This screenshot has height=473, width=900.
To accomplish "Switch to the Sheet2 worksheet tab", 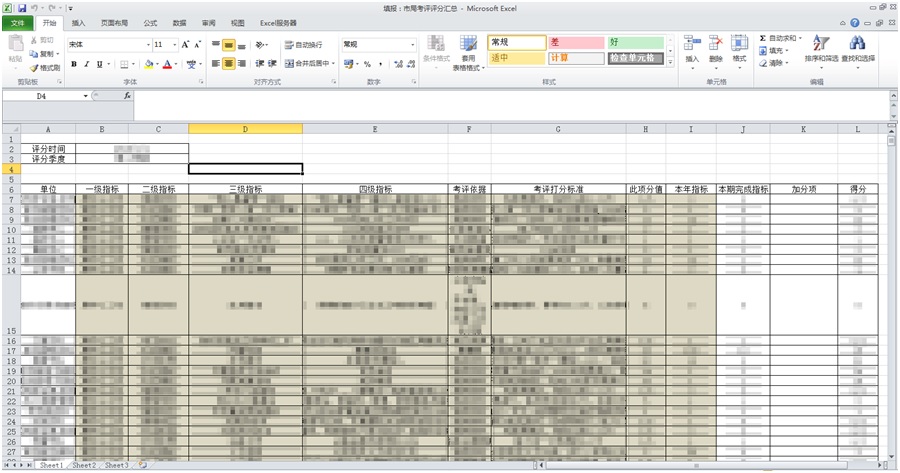I will tap(84, 466).
